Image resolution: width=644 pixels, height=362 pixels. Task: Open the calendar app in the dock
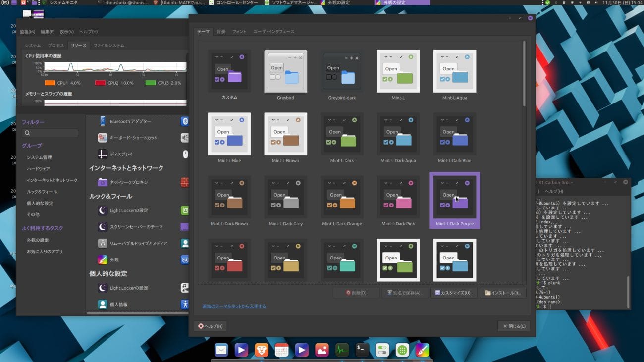click(281, 350)
